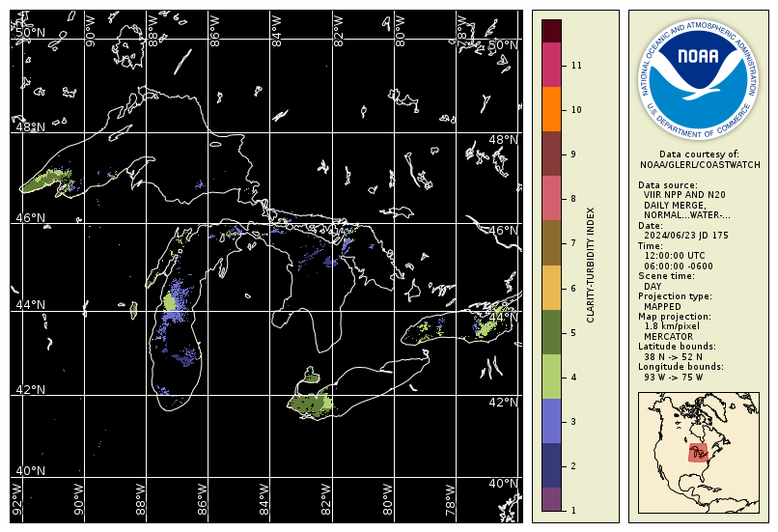Click the scene time value 'DAY'
This screenshot has width=778, height=532.
653,287
